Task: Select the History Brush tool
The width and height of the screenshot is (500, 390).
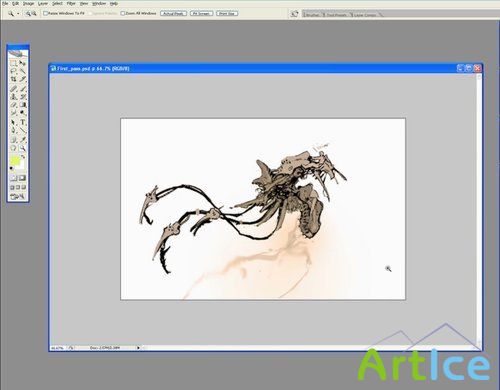Action: tap(23, 97)
